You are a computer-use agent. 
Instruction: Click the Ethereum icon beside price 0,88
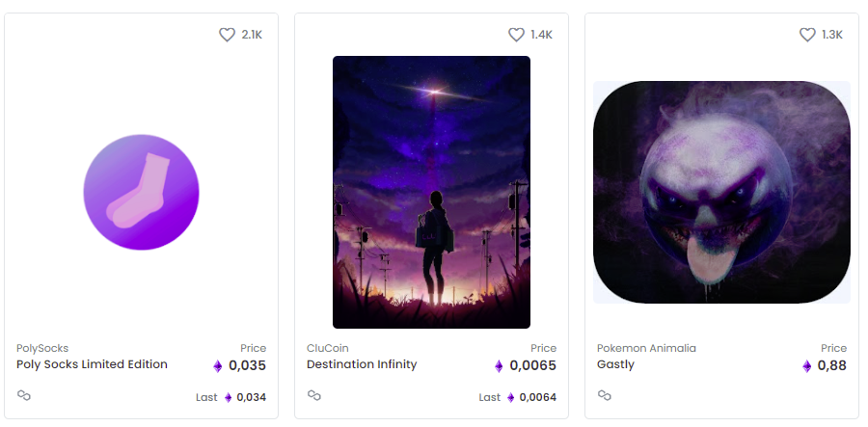coord(806,366)
